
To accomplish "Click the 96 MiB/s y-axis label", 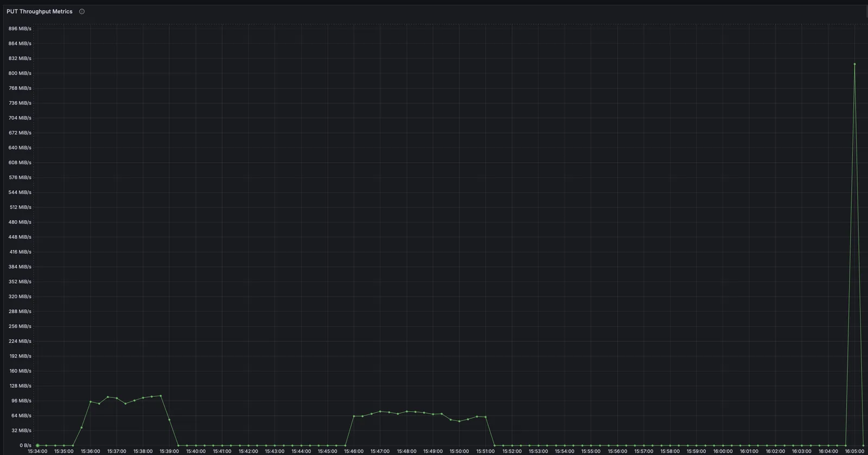I will 22,401.
